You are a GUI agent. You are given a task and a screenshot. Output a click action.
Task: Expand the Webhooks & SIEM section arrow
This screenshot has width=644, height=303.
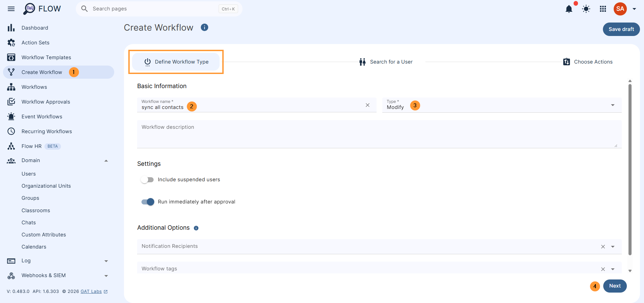click(106, 276)
